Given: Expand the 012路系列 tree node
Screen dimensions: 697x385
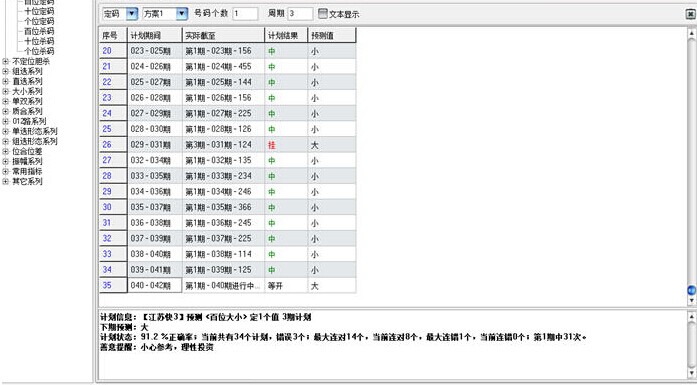Looking at the screenshot, I should tap(5, 121).
